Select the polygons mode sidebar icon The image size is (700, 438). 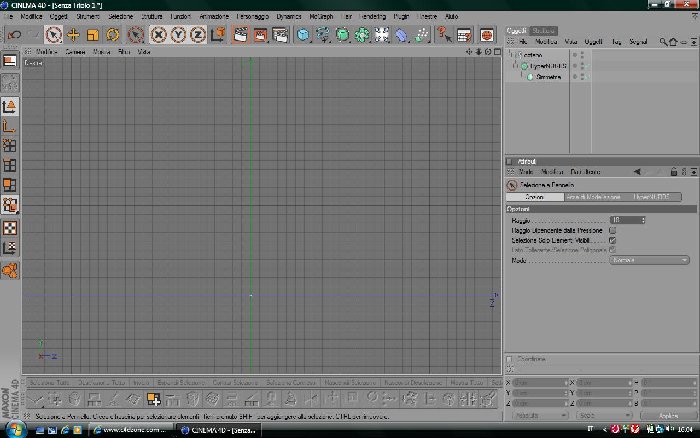click(9, 185)
